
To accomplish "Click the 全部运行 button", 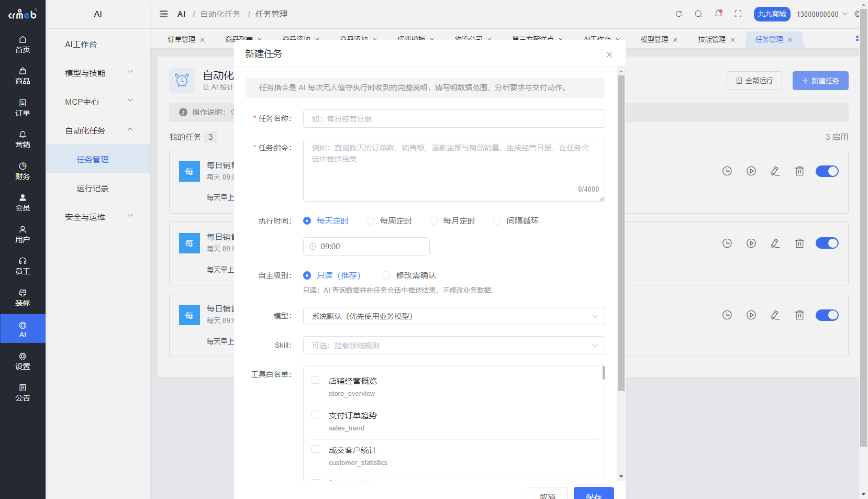I will click(754, 81).
